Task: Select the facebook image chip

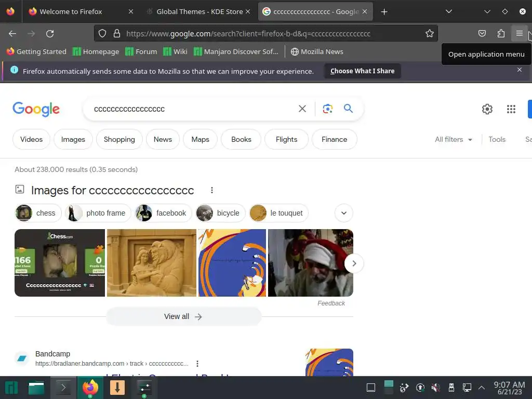Action: tap(163, 213)
